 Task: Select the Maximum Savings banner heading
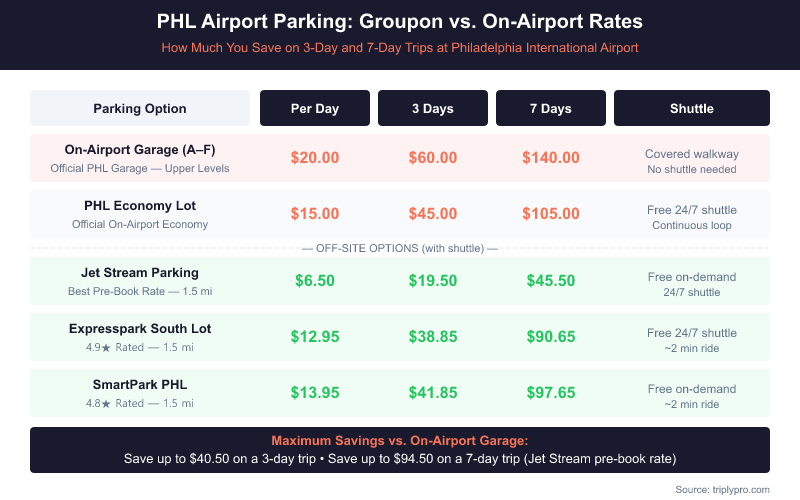[400, 441]
